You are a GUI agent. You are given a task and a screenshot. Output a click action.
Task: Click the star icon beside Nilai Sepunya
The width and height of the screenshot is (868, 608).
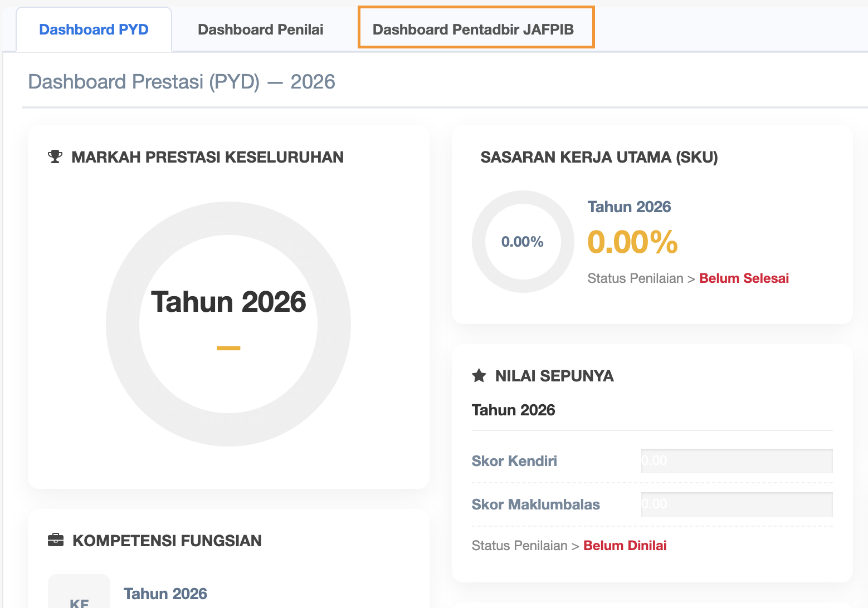click(479, 376)
